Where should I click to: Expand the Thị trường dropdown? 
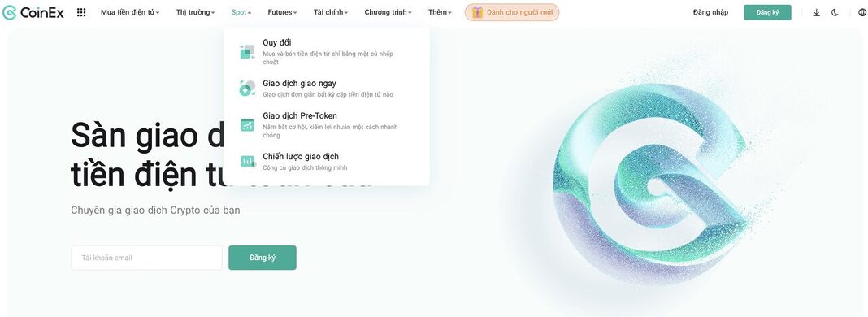(195, 12)
